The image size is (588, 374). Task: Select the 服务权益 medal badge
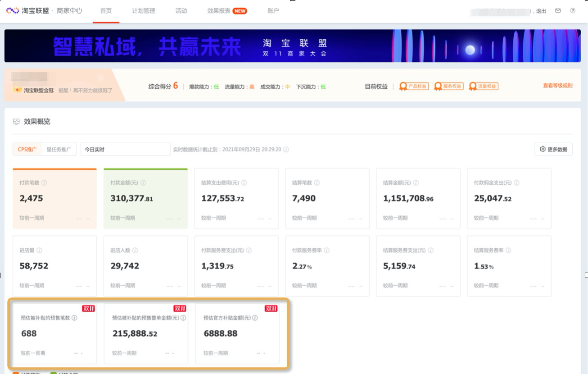coord(448,86)
